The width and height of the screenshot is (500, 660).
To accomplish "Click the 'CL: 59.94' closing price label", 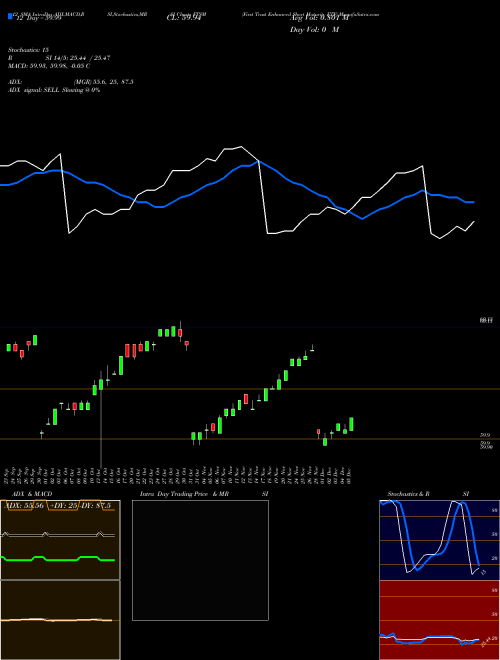I will point(184,18).
